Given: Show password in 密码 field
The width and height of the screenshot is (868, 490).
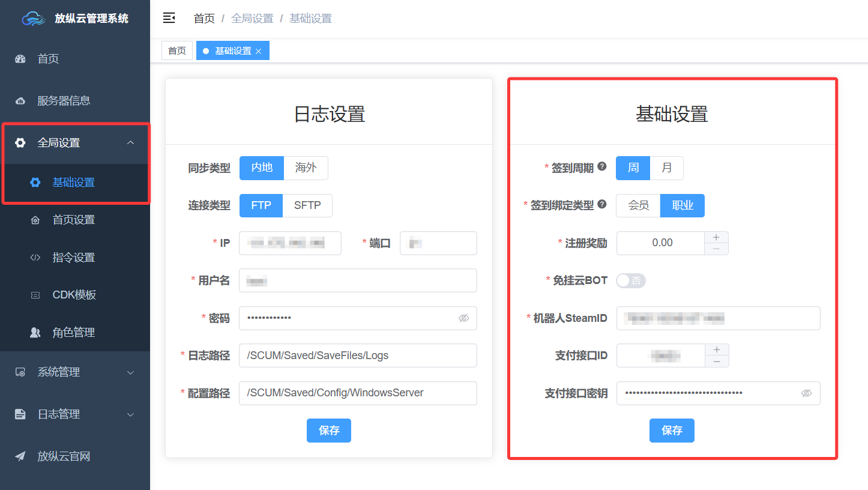Looking at the screenshot, I should pyautogui.click(x=463, y=318).
